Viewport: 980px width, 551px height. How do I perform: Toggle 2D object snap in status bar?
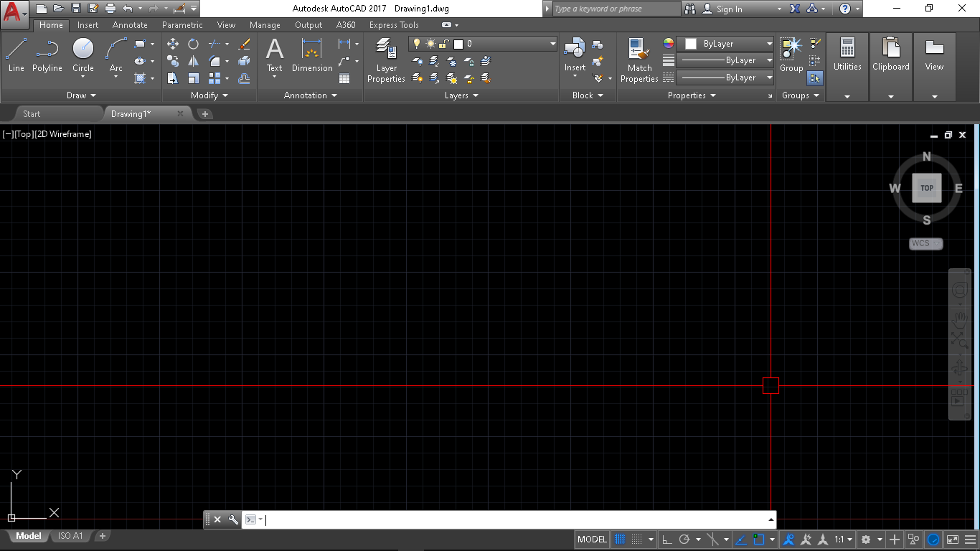click(758, 540)
